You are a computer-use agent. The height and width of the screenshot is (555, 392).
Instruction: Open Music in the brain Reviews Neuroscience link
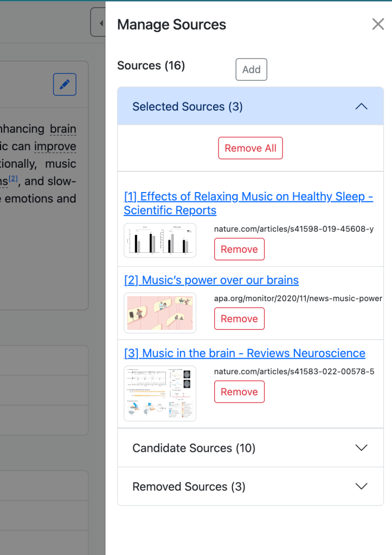click(245, 353)
